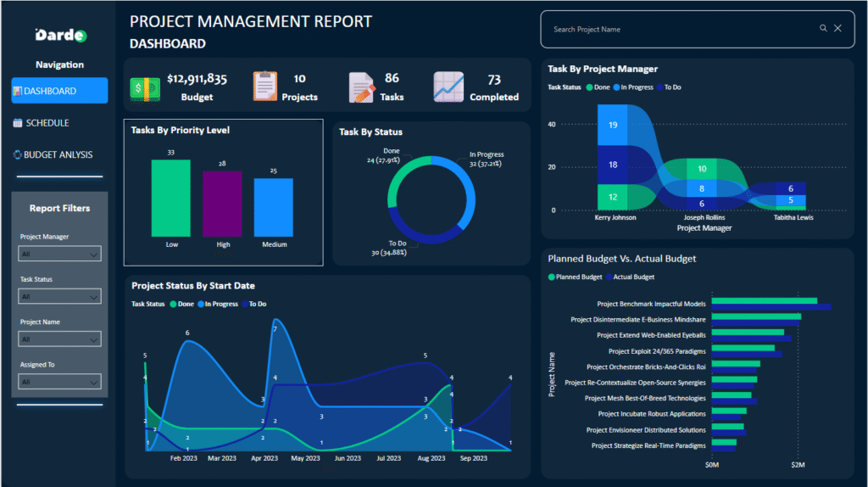The image size is (868, 487).
Task: Open the BUDGET ANLYSIS navigation item
Action: click(58, 155)
